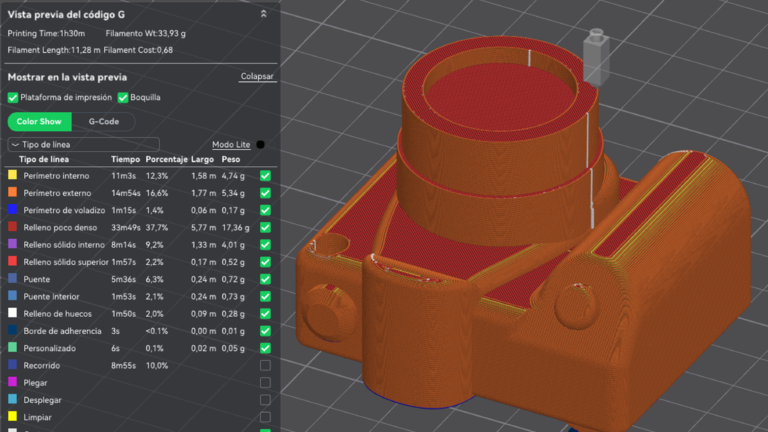Switch to the G-Code tab
Screen dimensions: 768x432
(103, 121)
